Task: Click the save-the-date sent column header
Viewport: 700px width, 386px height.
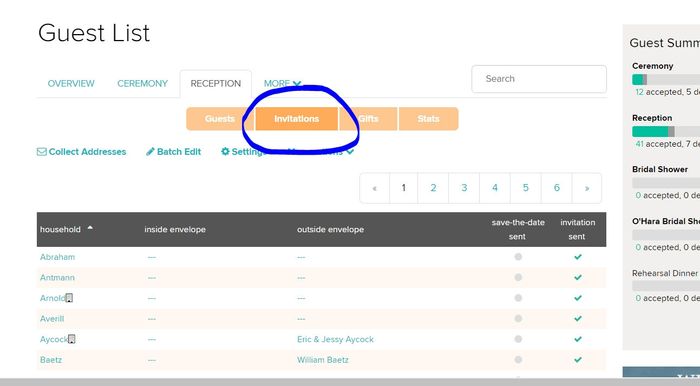Action: point(518,229)
